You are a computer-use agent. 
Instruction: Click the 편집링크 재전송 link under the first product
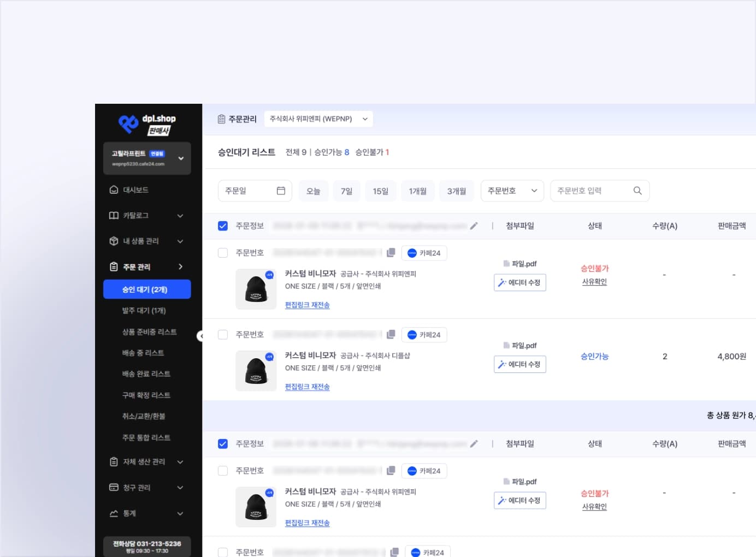(x=308, y=305)
